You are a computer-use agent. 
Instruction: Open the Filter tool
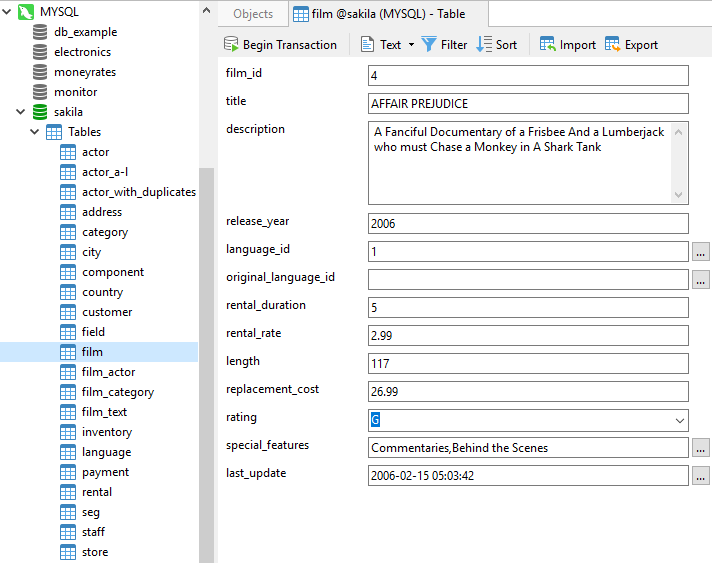point(444,44)
